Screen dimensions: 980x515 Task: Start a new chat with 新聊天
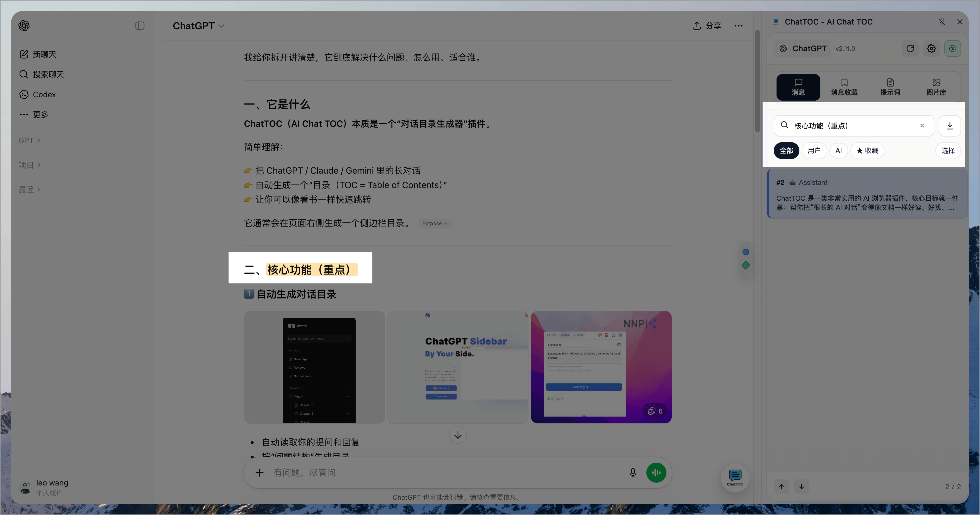(38, 54)
